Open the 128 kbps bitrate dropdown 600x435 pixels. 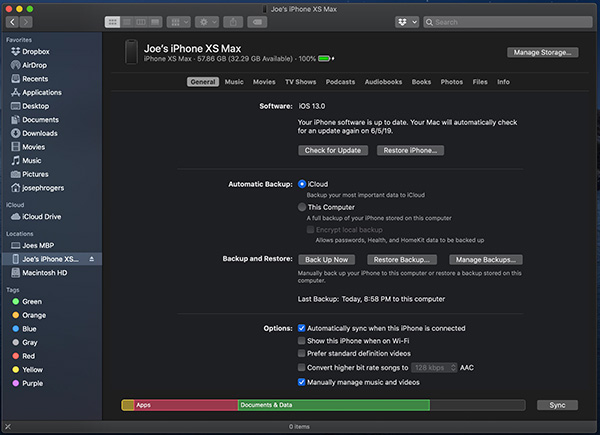tap(434, 368)
